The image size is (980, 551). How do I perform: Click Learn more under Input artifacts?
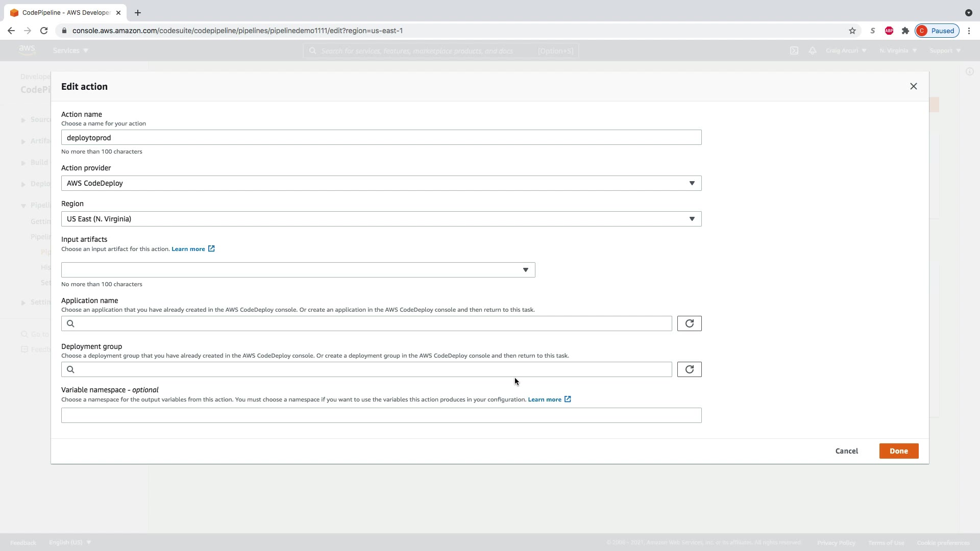[x=188, y=249]
